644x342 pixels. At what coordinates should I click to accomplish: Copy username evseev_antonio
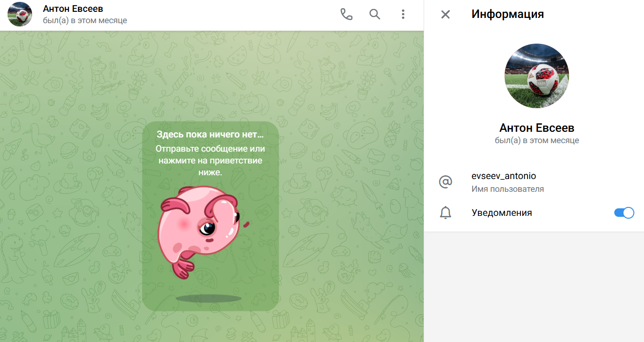(504, 176)
